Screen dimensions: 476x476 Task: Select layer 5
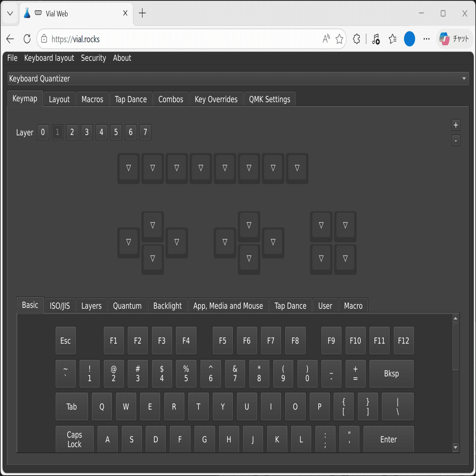coord(116,132)
